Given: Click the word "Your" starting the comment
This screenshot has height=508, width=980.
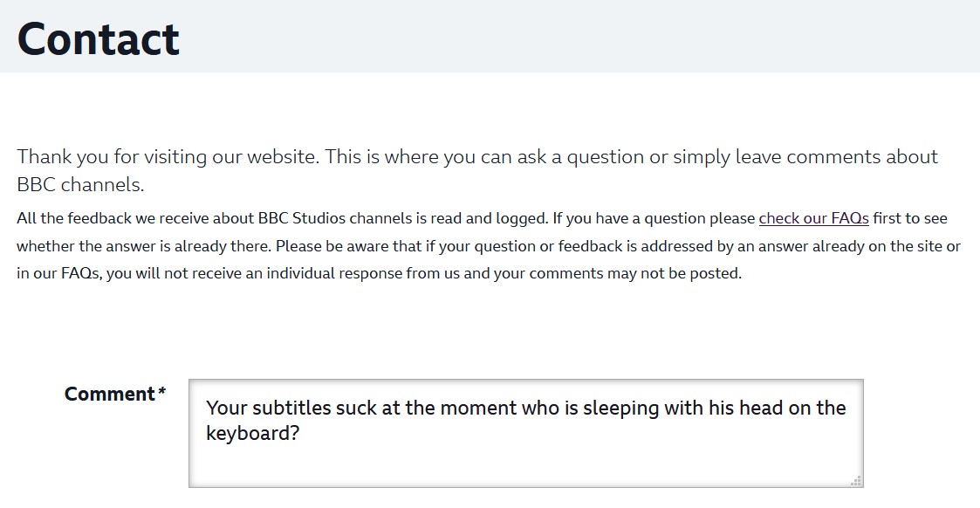Looking at the screenshot, I should (x=227, y=408).
